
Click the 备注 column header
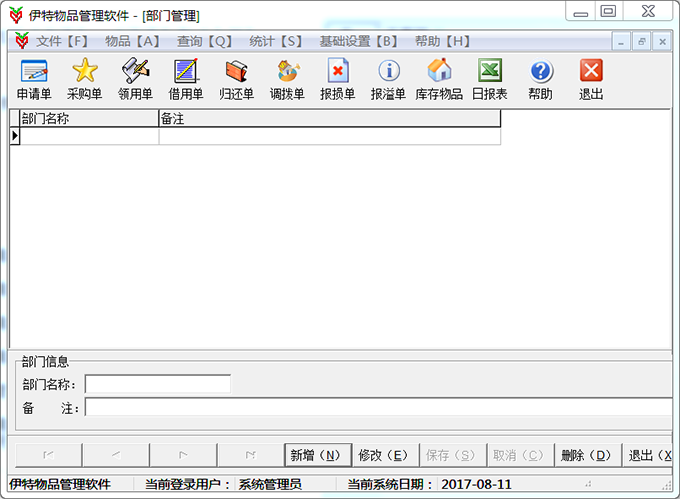pos(329,118)
